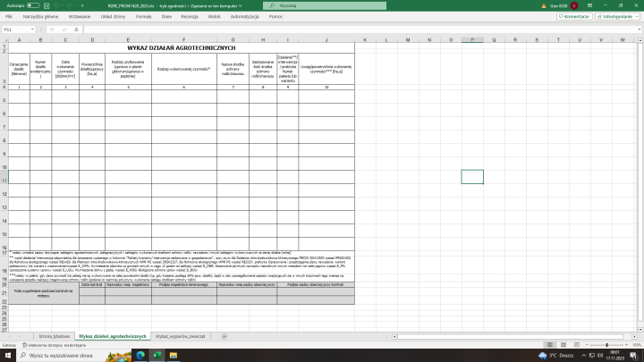Open the Formuły ribbon tab

click(143, 16)
